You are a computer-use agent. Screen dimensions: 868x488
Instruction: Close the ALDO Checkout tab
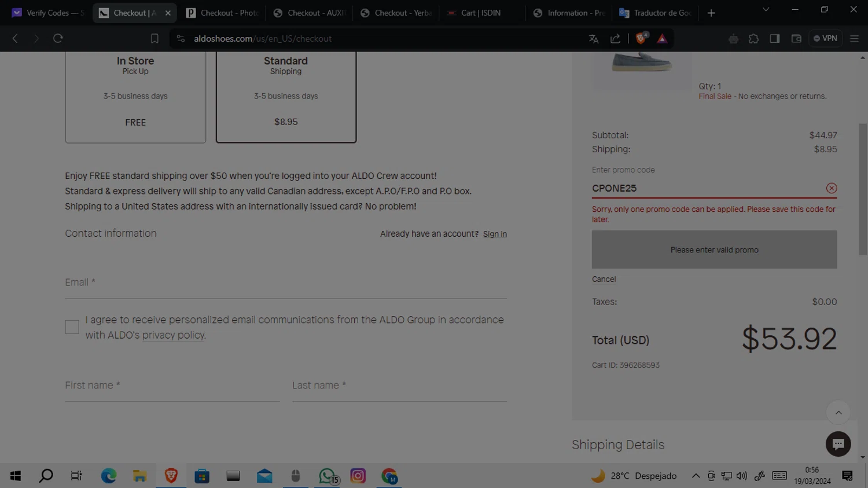168,13
